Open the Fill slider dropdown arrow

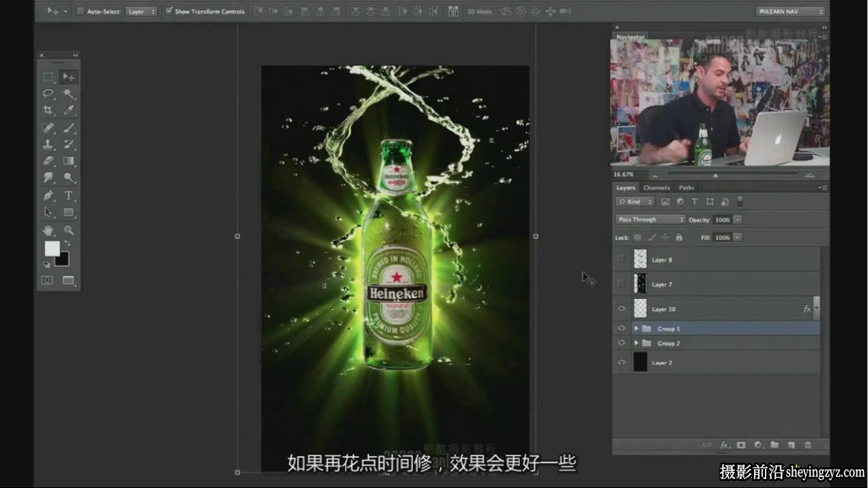tap(737, 237)
